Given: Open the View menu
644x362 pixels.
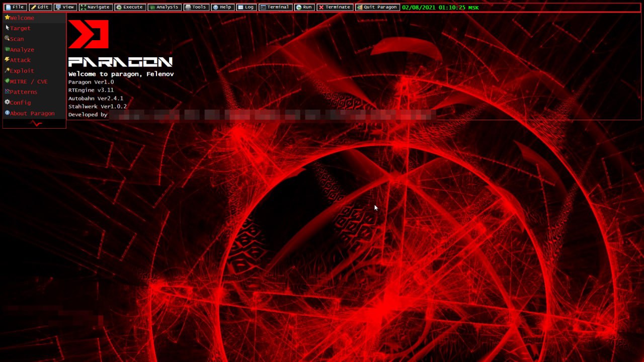Looking at the screenshot, I should pos(65,8).
